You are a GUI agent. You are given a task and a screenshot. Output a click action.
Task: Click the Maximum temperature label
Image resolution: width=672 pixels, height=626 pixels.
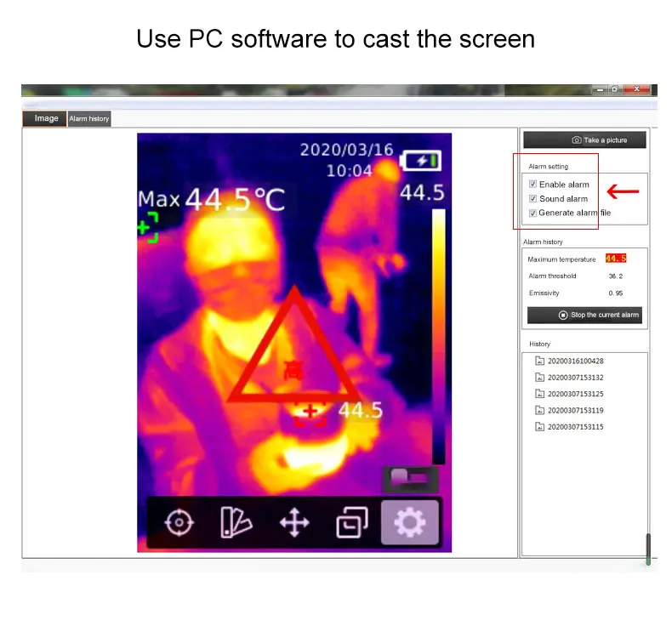click(561, 259)
